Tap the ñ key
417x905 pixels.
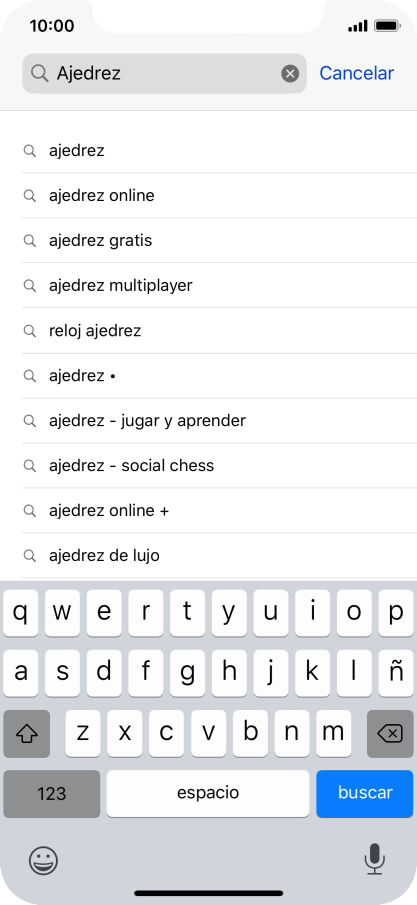[396, 673]
